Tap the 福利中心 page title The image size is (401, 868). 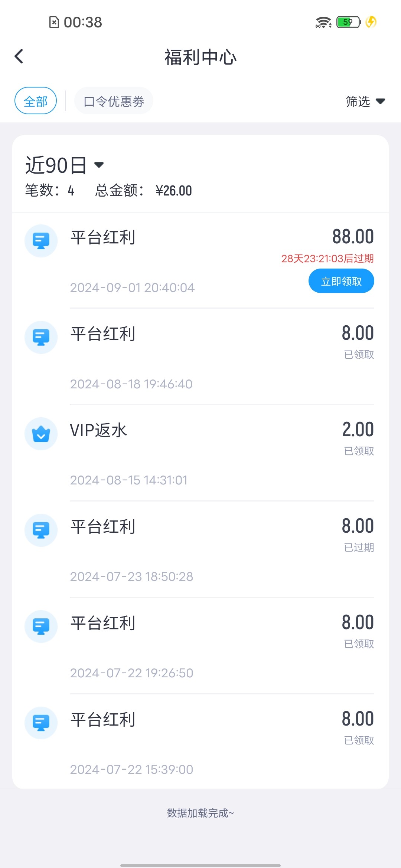(200, 57)
